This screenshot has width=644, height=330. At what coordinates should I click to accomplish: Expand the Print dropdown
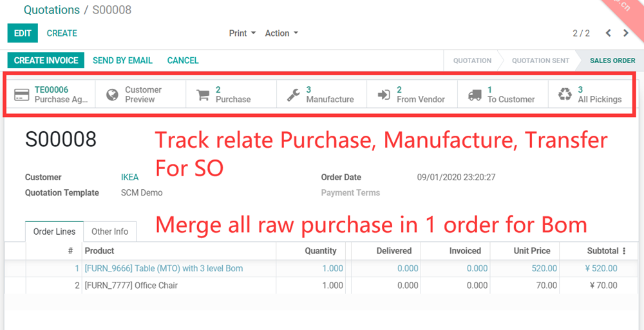pos(242,33)
